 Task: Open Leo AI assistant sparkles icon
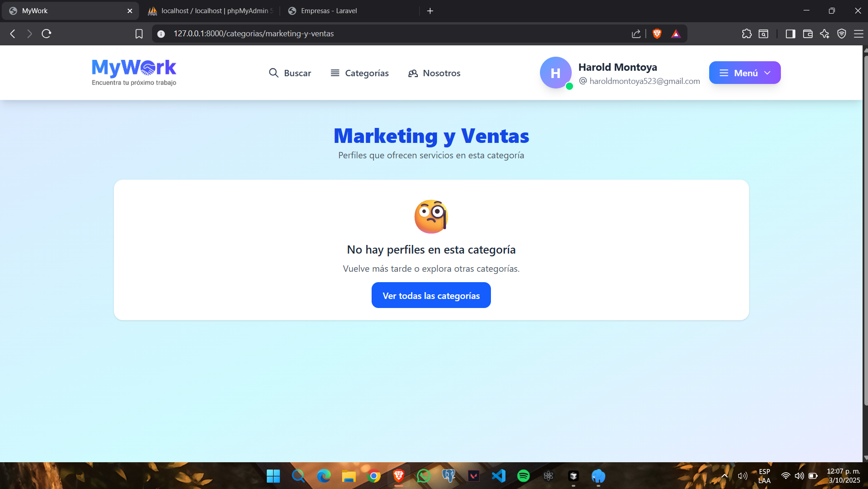pos(825,34)
